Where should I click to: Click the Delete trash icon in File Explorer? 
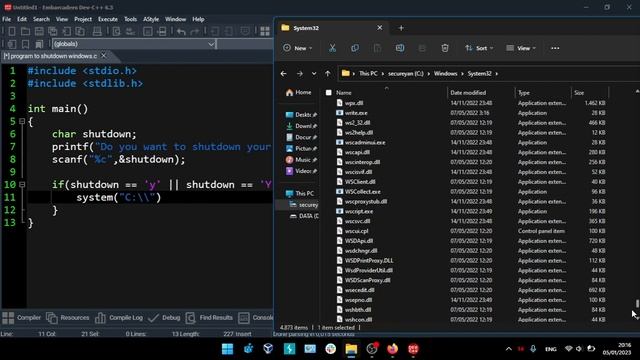445,48
